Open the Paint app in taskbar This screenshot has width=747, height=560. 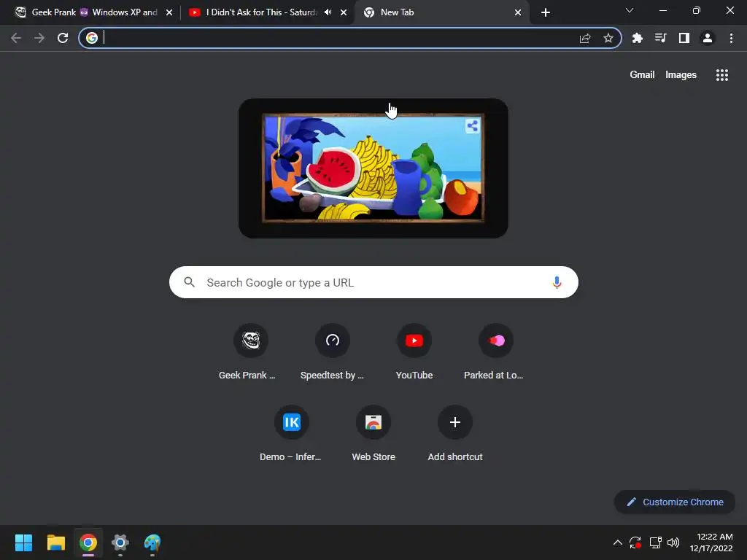[152, 542]
